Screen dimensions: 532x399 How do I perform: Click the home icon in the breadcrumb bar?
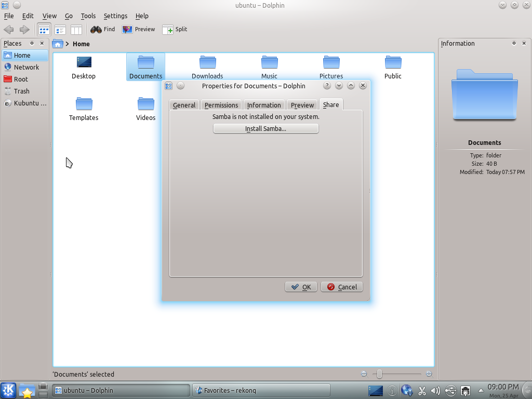coord(58,44)
